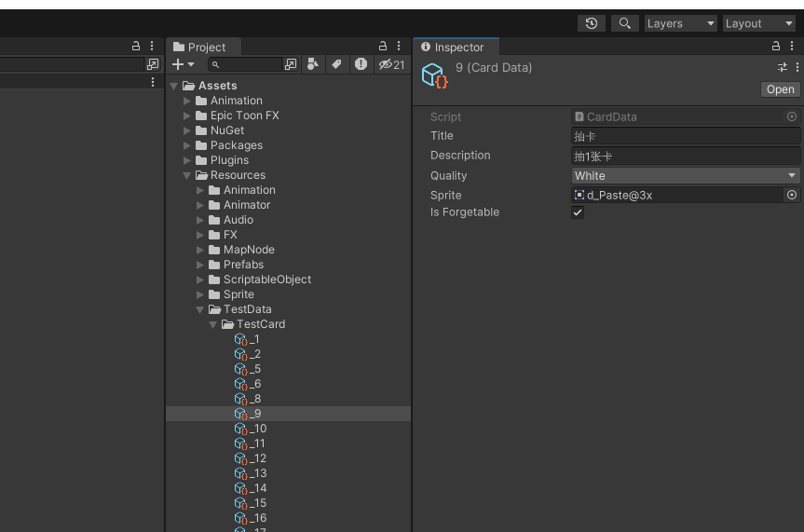The image size is (804, 532).
Task: Click the Title text field
Action: [x=686, y=136]
